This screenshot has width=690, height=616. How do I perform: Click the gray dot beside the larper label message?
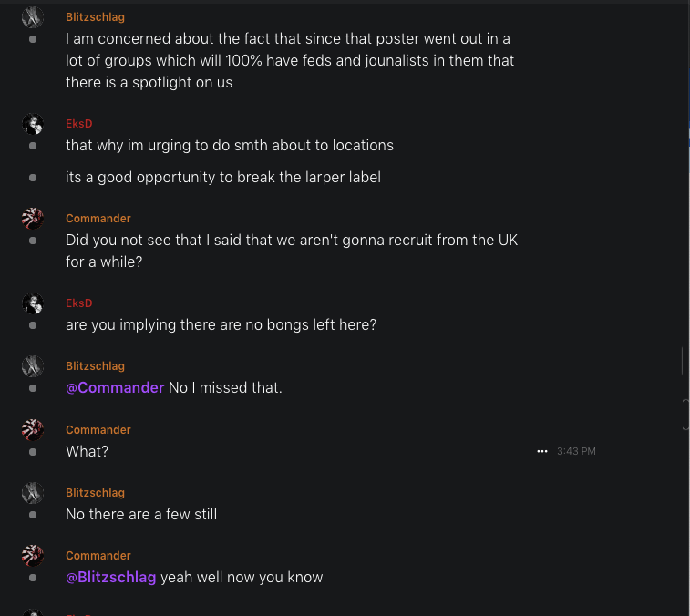[x=33, y=178]
